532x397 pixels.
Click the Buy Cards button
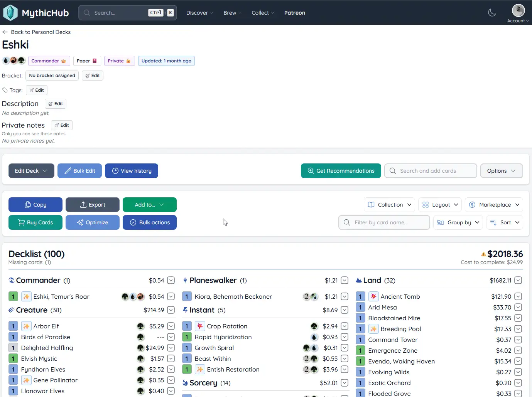pyautogui.click(x=35, y=222)
